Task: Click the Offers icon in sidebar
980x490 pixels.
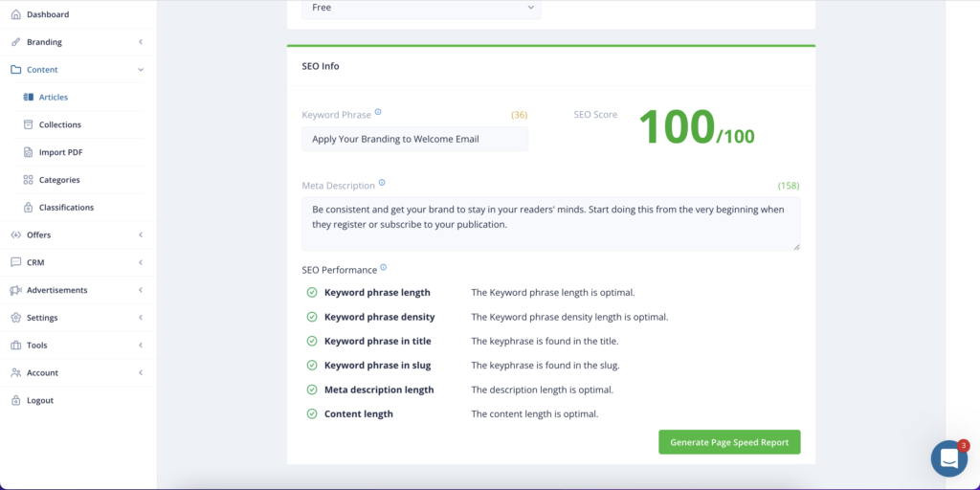Action: coord(16,234)
